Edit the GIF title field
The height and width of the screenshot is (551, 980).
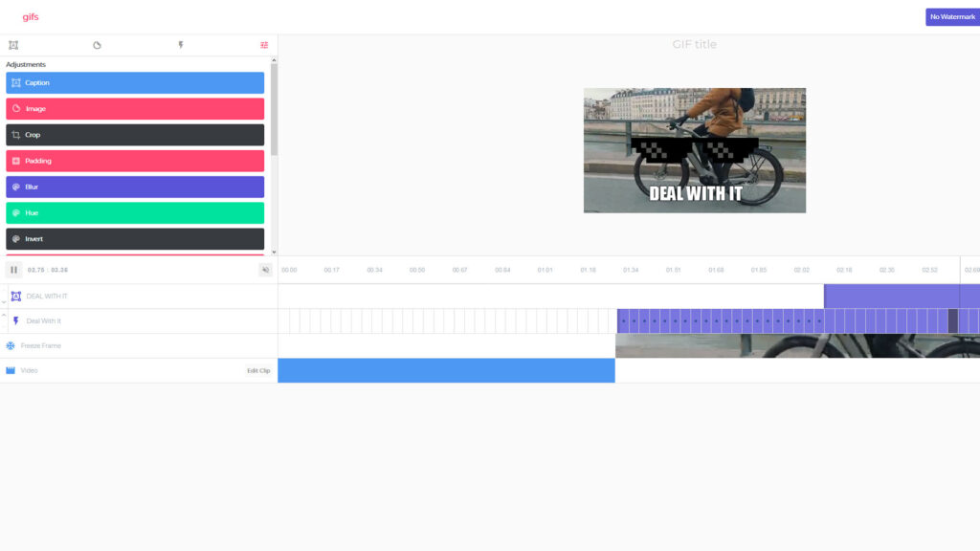click(695, 44)
